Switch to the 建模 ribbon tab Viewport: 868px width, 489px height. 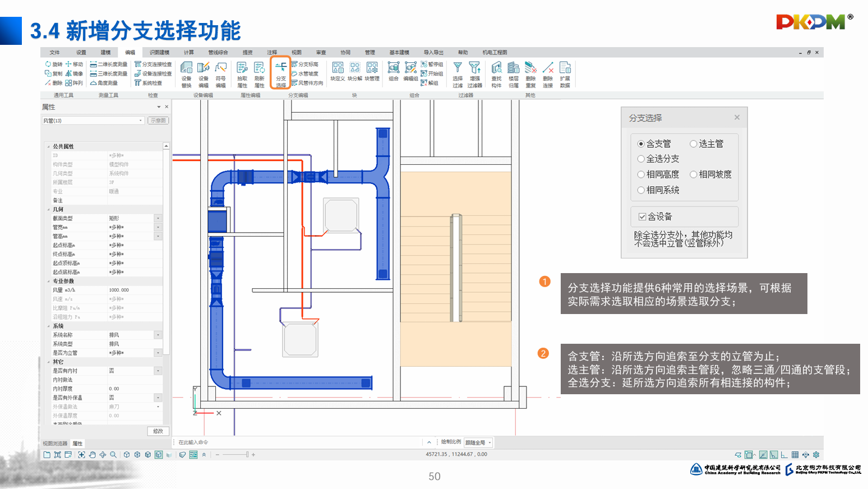tap(105, 52)
